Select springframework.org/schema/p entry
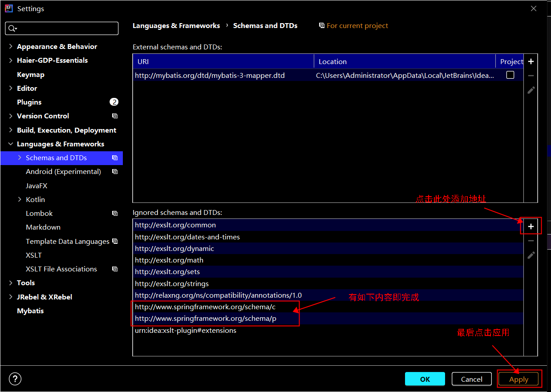551x392 pixels. coord(328,318)
